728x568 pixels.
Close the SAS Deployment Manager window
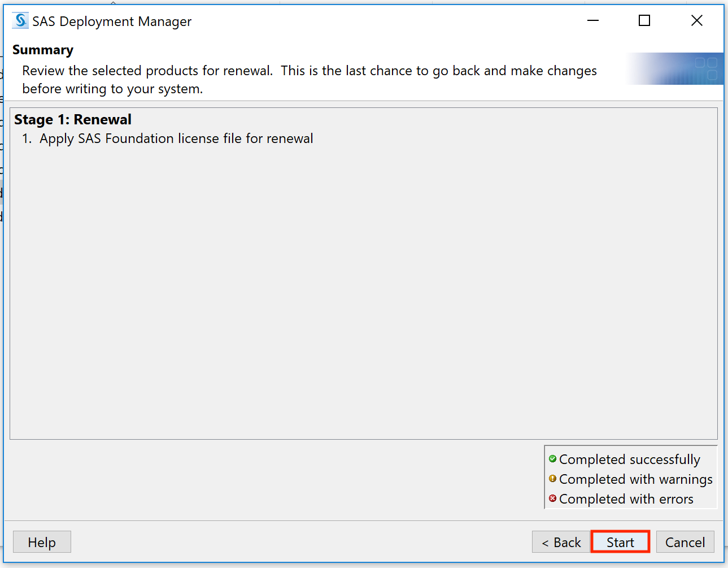(x=697, y=21)
